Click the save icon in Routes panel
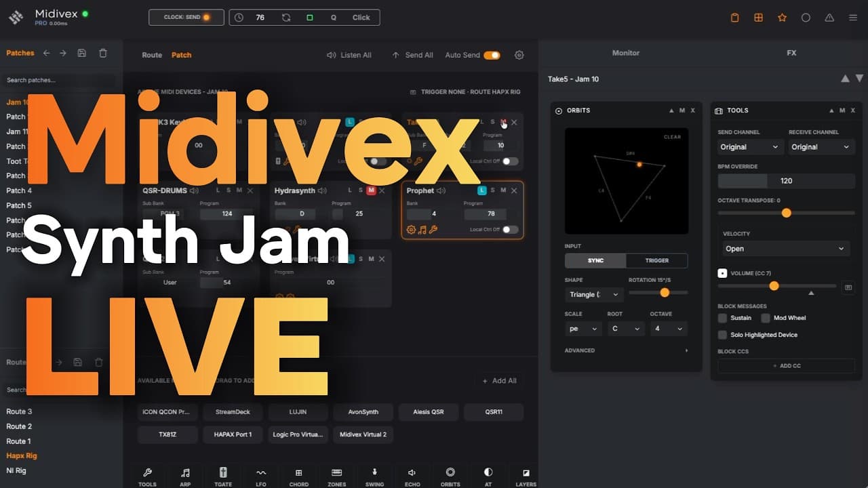This screenshot has height=488, width=868. 78,363
